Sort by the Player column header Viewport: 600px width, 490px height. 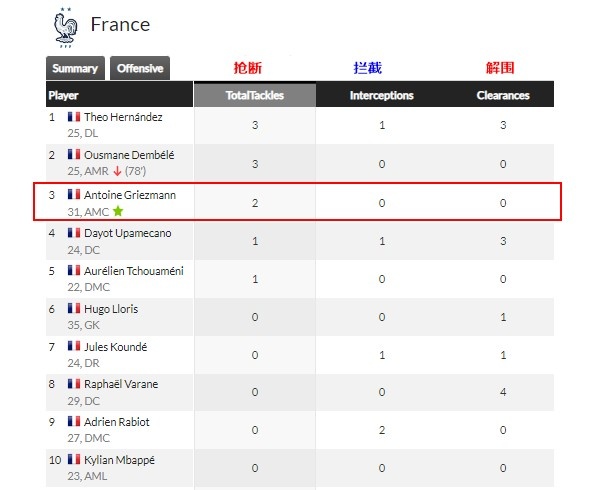[64, 95]
